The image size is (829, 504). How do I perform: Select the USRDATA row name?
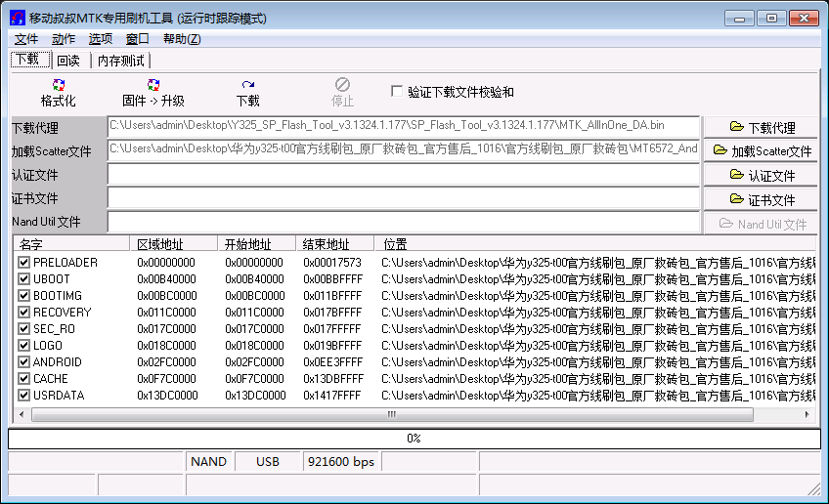click(59, 396)
